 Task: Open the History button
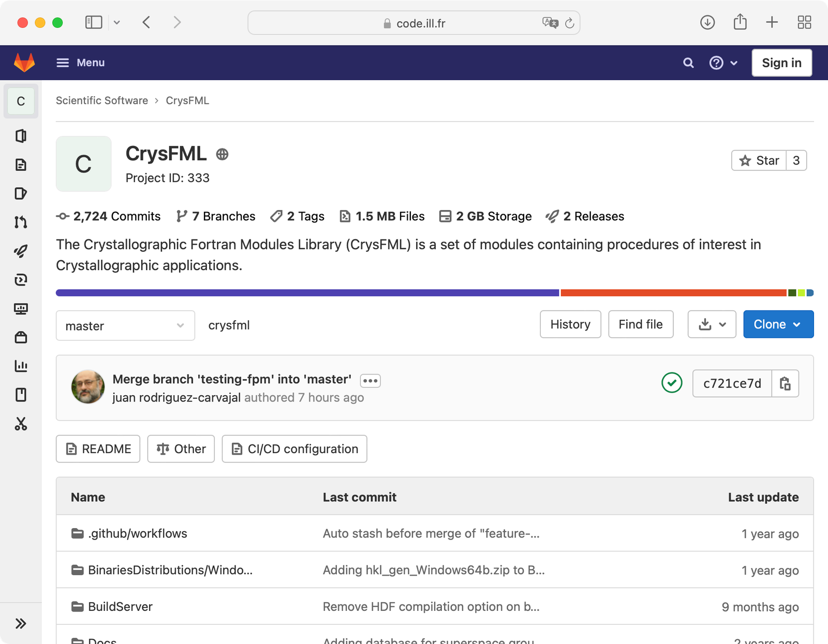click(x=570, y=324)
